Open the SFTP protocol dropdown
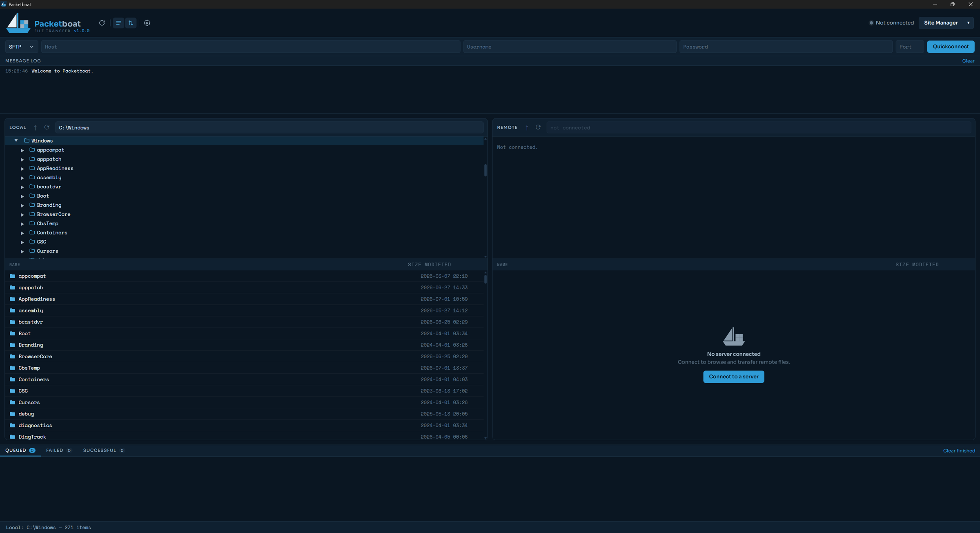Image resolution: width=980 pixels, height=533 pixels. [x=22, y=47]
